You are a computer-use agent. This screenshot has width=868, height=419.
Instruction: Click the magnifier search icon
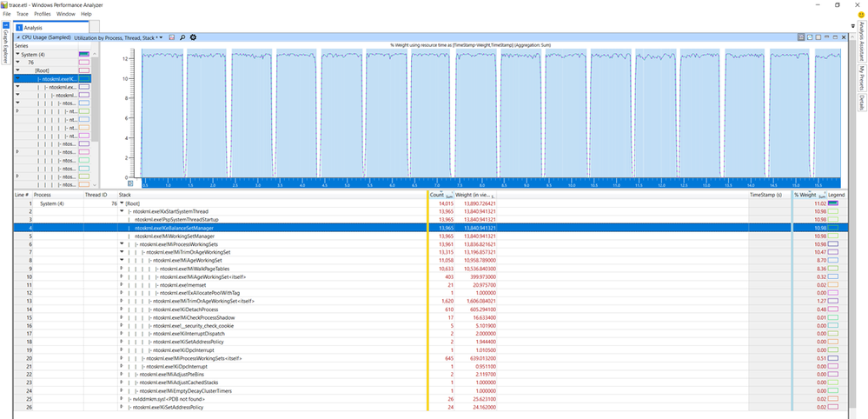click(x=182, y=37)
